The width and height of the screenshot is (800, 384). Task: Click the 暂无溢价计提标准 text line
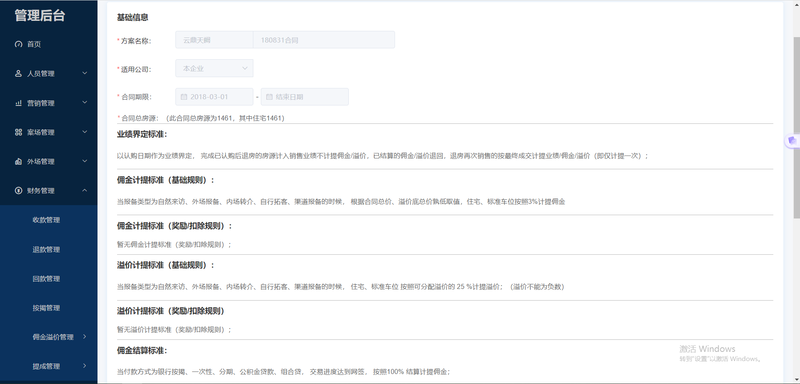(174, 329)
